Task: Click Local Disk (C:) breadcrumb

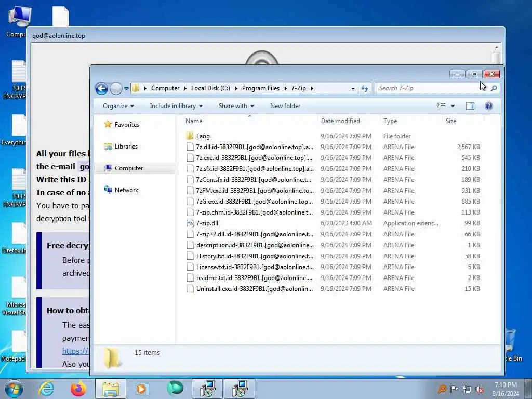Action: click(x=210, y=88)
